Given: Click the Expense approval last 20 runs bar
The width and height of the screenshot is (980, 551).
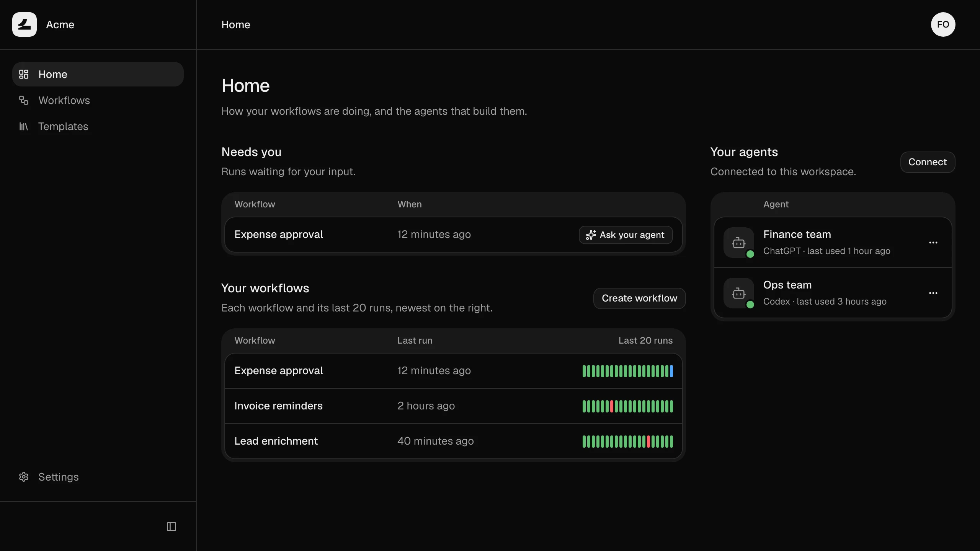Looking at the screenshot, I should (628, 371).
